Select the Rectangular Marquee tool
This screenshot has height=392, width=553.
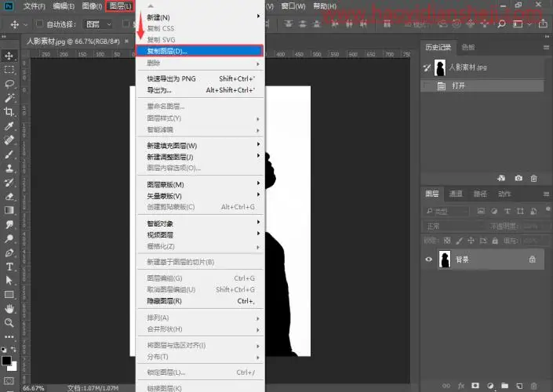pyautogui.click(x=9, y=70)
